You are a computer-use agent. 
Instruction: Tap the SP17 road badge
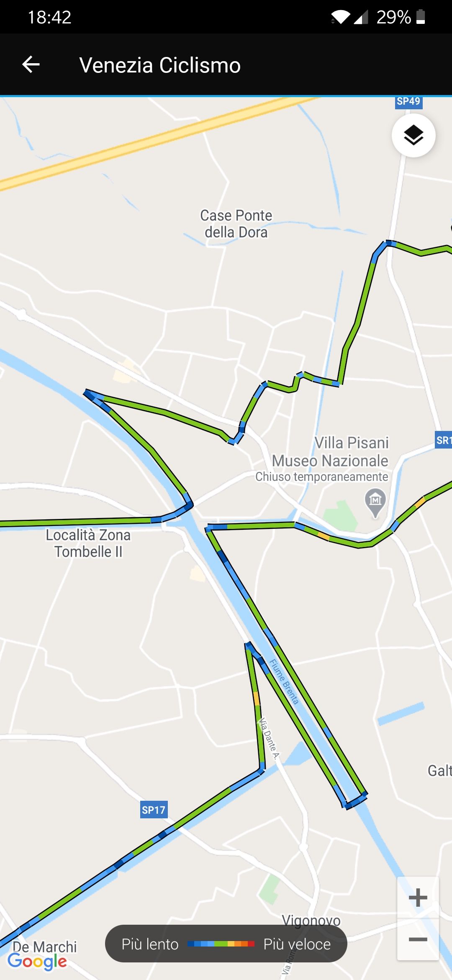pos(154,810)
